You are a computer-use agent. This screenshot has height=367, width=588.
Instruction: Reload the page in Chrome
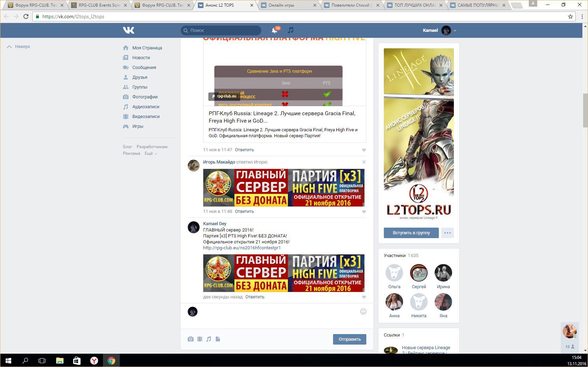(x=26, y=16)
